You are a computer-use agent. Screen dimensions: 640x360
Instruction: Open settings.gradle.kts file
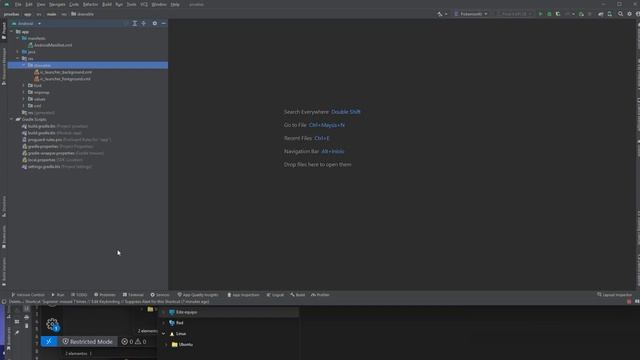(57, 167)
